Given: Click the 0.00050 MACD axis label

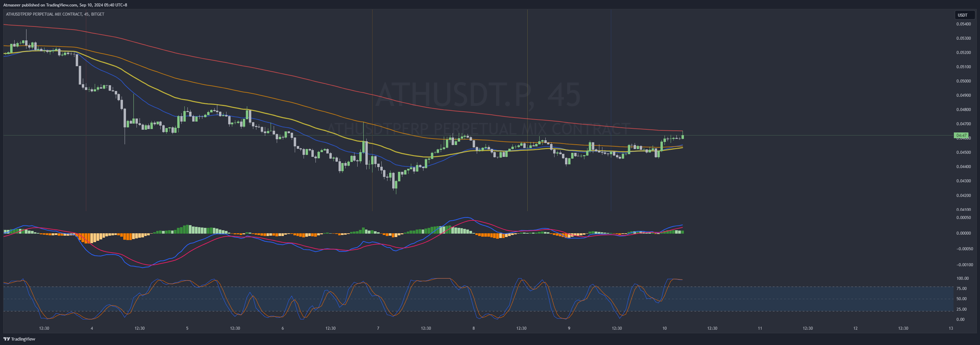Looking at the screenshot, I should [x=963, y=218].
